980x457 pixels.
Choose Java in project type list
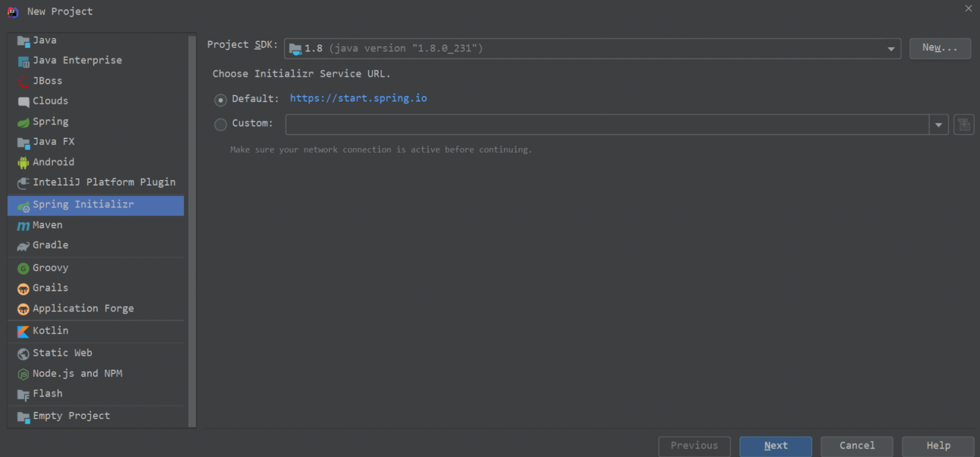click(96, 40)
